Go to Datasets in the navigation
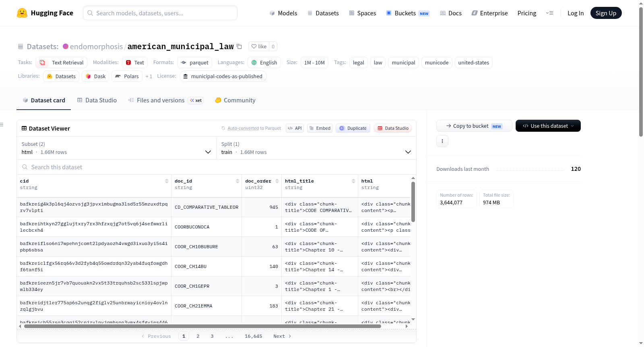 point(323,13)
